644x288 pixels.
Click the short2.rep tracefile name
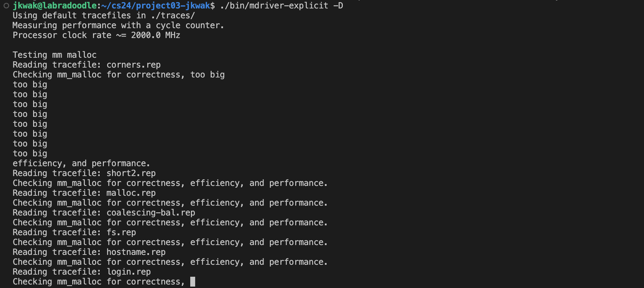(131, 173)
